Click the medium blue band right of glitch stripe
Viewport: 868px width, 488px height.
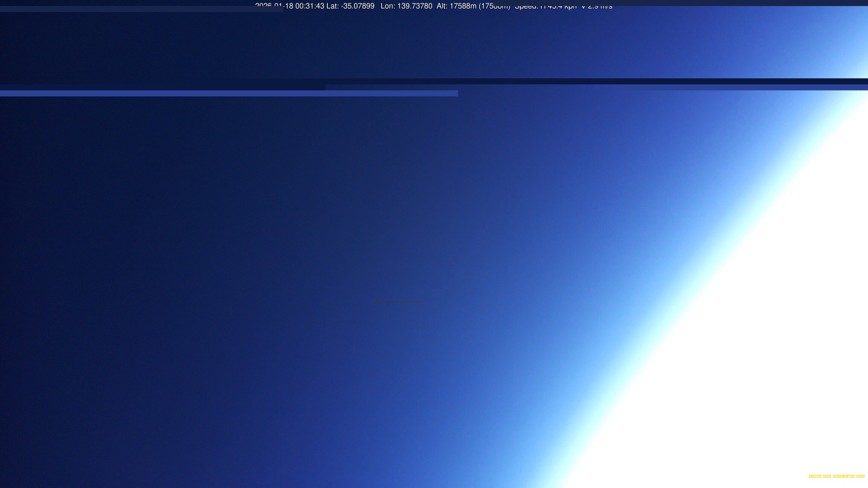pyautogui.click(x=659, y=87)
